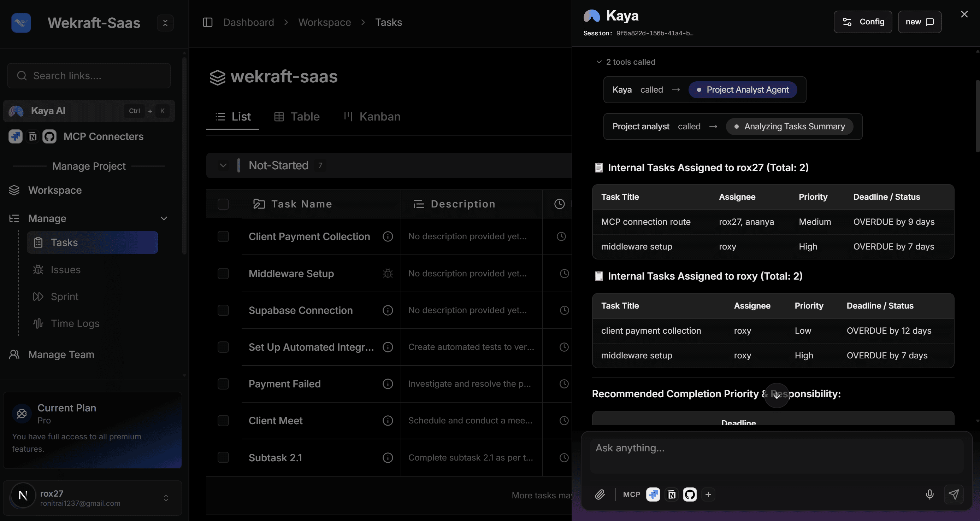Click the workspace switcher button beside Wekraft-Saas
The width and height of the screenshot is (980, 521).
(x=165, y=23)
